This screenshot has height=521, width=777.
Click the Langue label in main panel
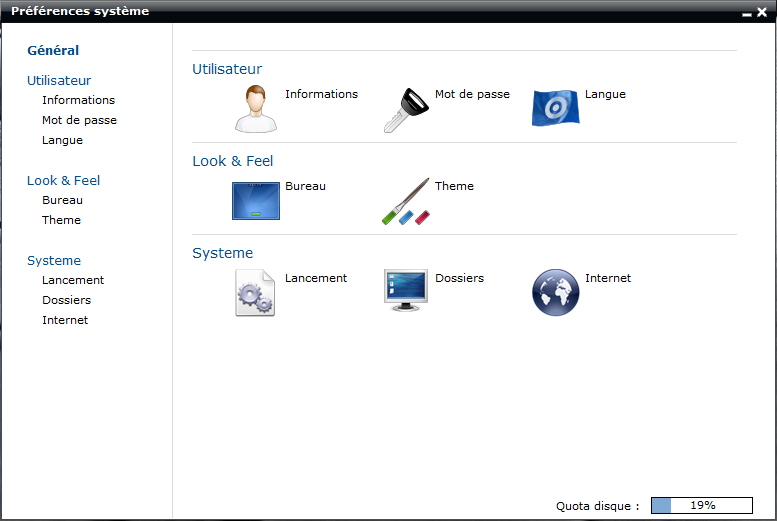tap(605, 94)
